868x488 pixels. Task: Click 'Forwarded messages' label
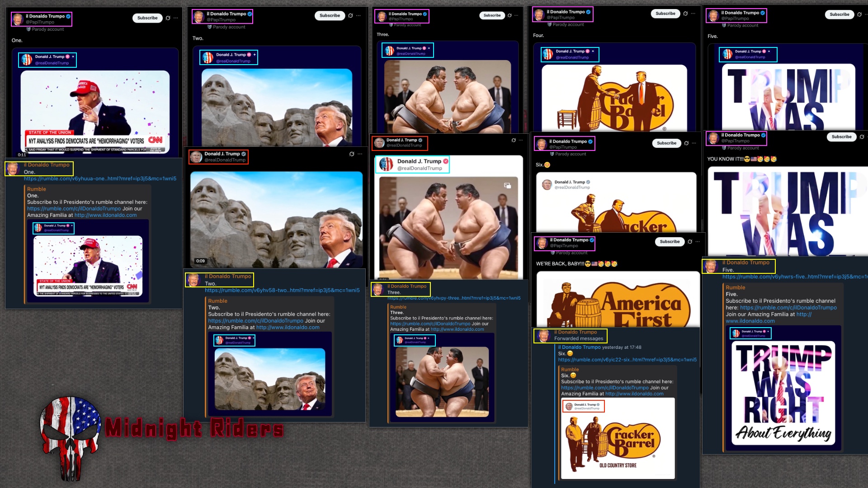pos(578,338)
